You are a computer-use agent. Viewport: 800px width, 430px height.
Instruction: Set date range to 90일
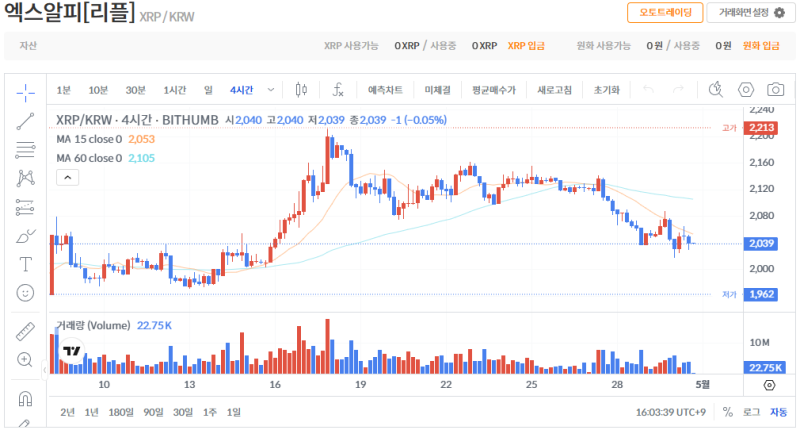(153, 412)
